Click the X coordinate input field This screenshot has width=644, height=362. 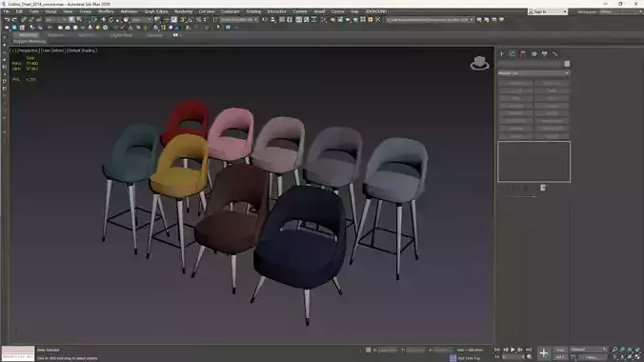coord(388,350)
